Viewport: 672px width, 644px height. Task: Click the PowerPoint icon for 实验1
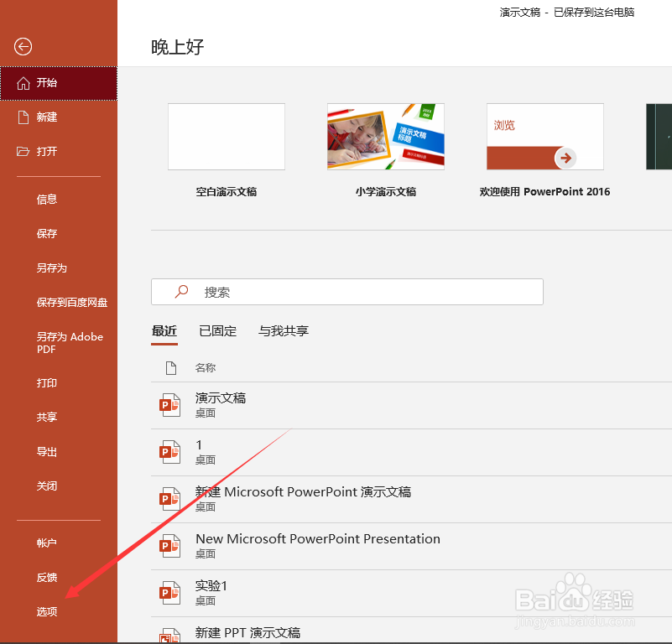pyautogui.click(x=169, y=593)
